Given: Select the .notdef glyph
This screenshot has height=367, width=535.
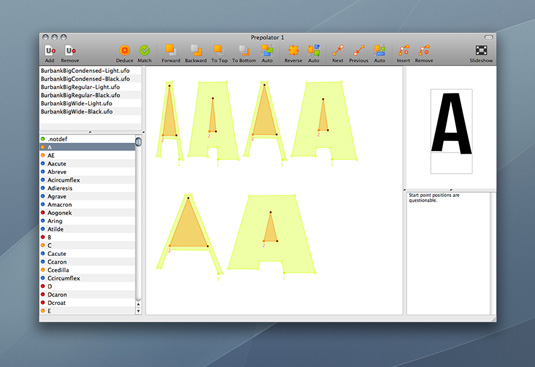Looking at the screenshot, I should pos(87,139).
